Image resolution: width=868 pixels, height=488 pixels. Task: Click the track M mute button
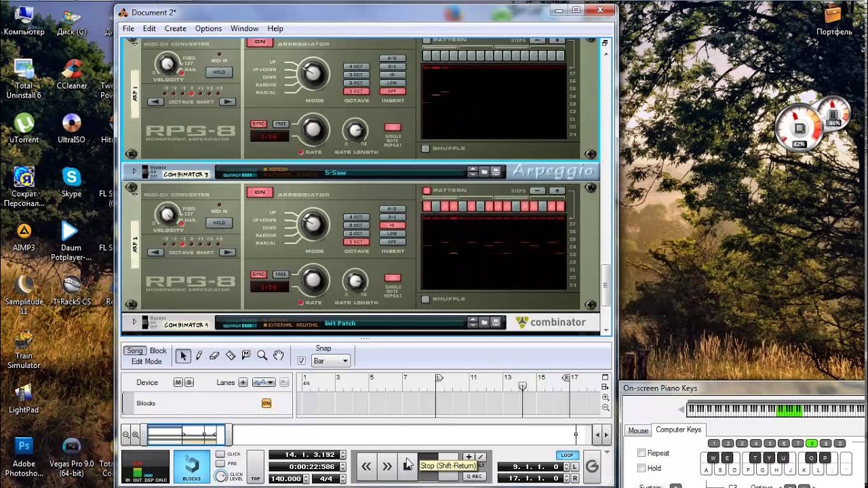pyautogui.click(x=178, y=382)
